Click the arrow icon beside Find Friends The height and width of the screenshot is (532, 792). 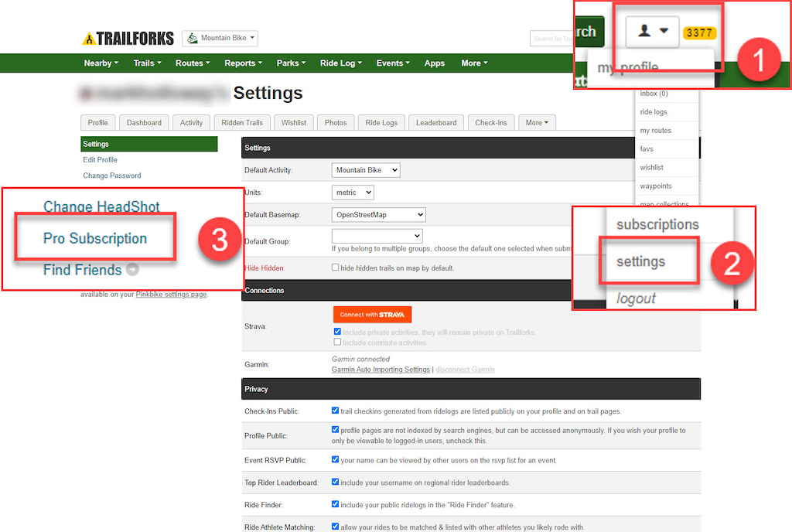132,270
